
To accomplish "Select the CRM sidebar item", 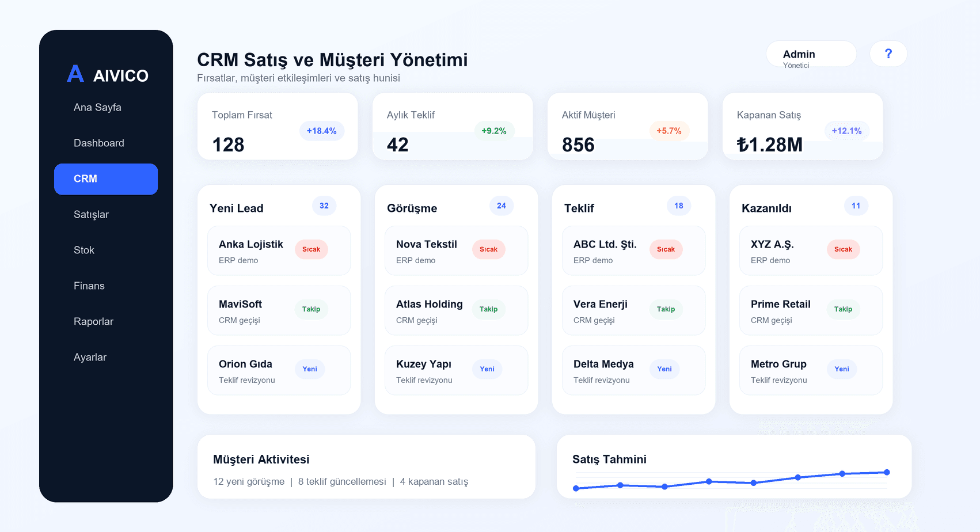I will click(106, 179).
